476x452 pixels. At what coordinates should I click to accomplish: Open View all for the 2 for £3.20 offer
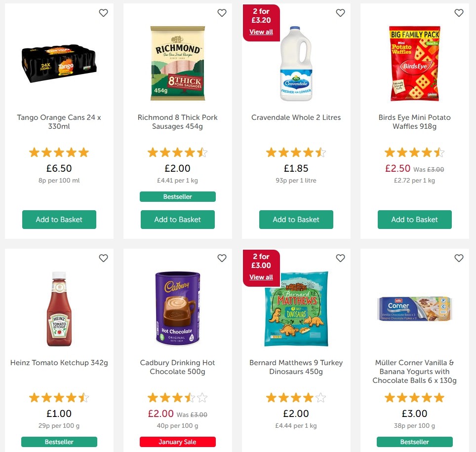pyautogui.click(x=261, y=32)
